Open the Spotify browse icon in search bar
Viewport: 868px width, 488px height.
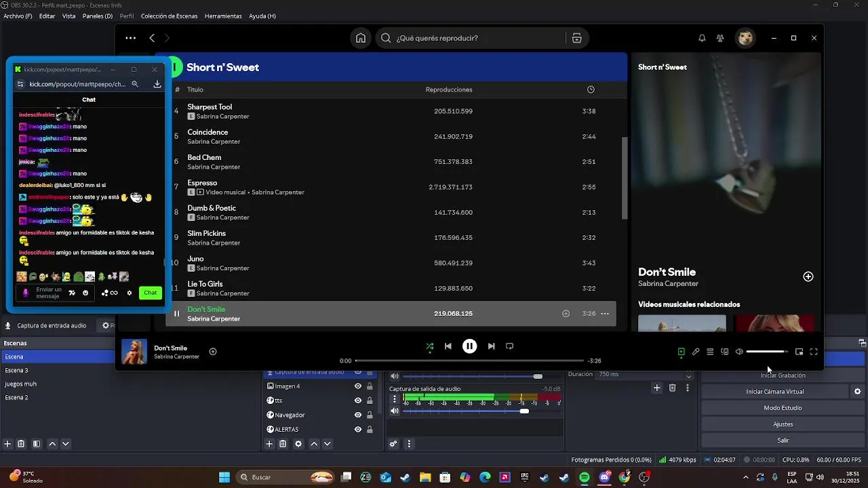click(577, 38)
